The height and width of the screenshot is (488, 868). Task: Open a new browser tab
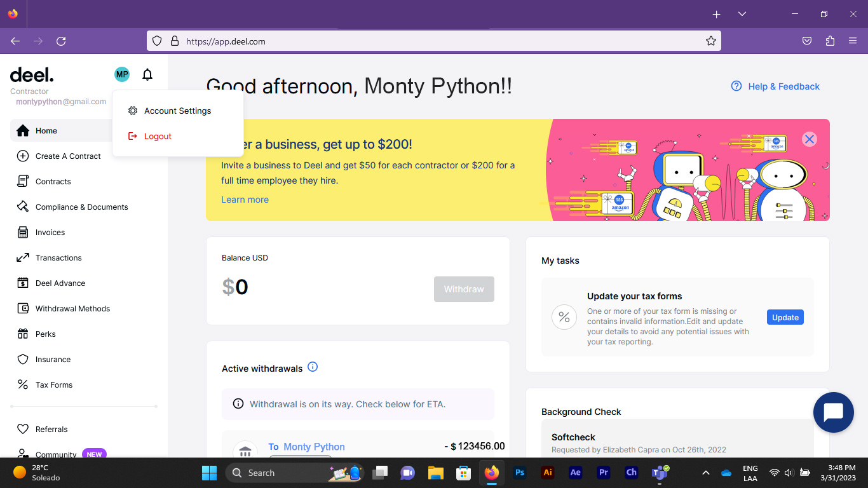click(716, 14)
